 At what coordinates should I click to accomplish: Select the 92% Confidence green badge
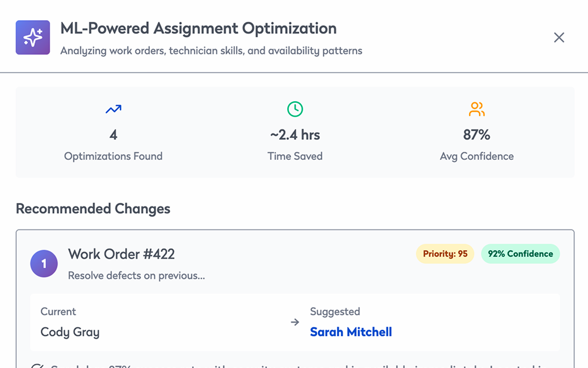point(520,254)
